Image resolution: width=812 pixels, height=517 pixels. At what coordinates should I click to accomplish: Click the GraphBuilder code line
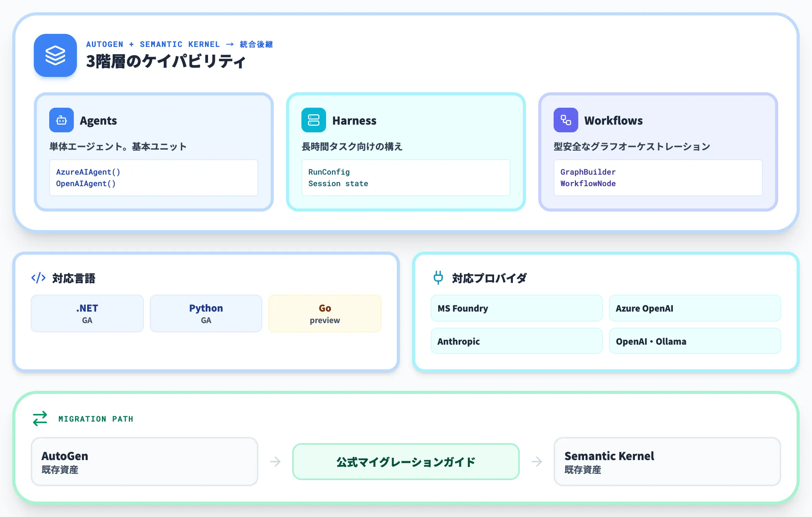588,172
